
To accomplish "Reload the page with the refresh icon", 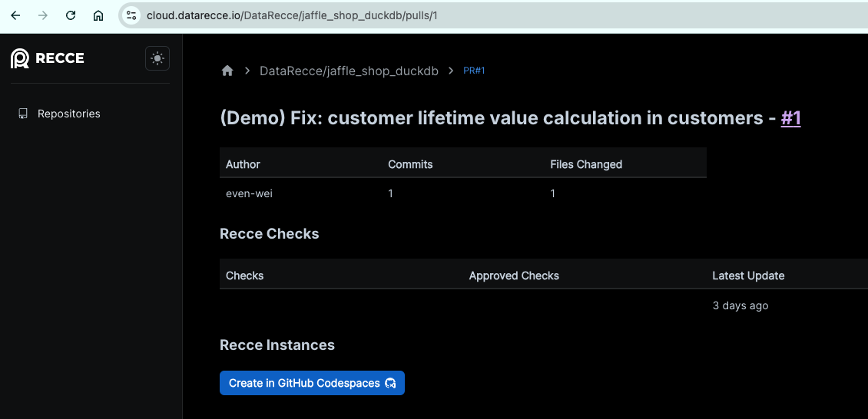I will 71,15.
